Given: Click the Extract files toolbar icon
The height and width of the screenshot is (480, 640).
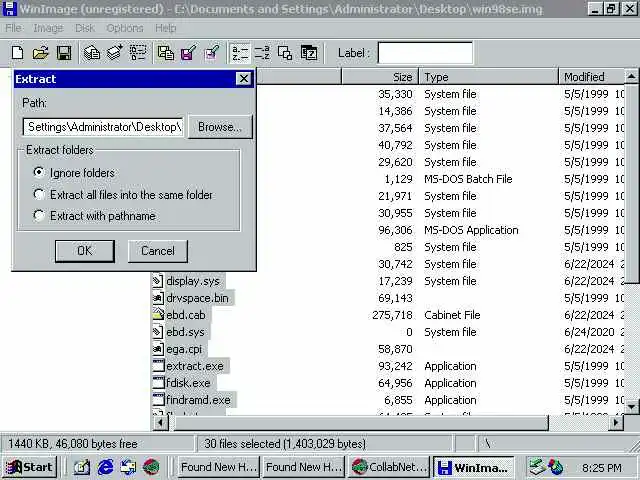Looking at the screenshot, I should coord(91,53).
